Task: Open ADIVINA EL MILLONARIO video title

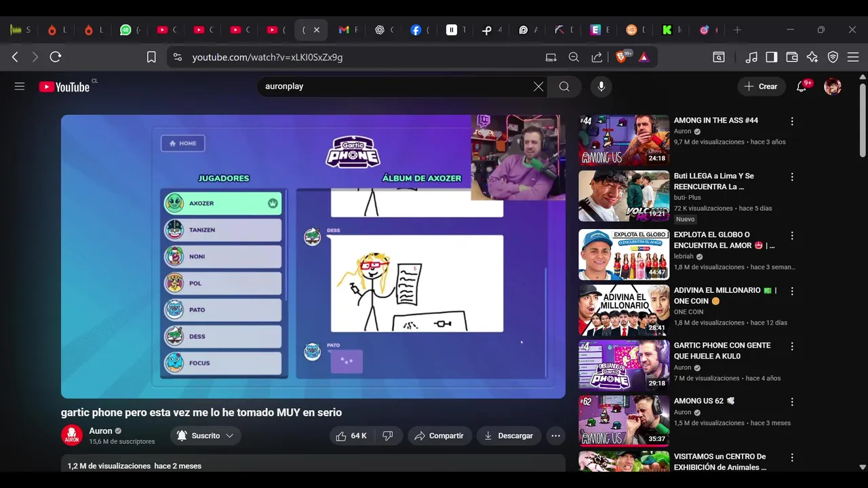Action: 726,296
